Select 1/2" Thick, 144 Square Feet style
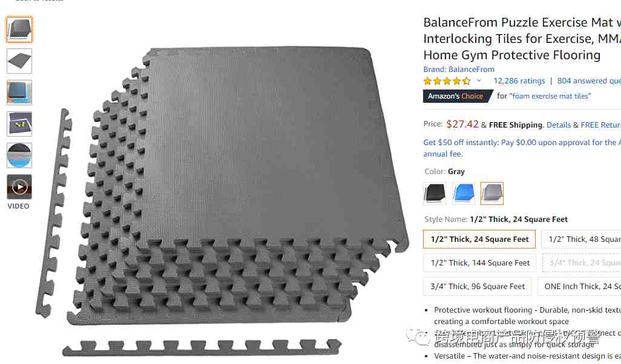 [479, 262]
